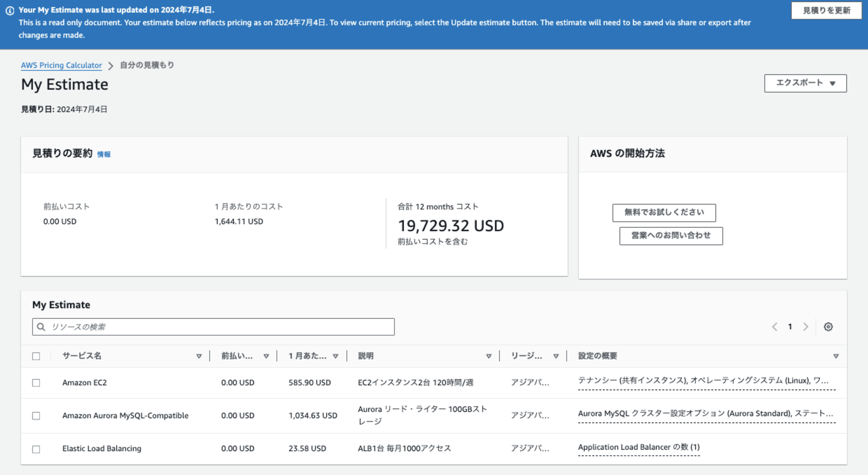Open the AWS Pricing Calculator breadcrumb link
This screenshot has height=475, width=868.
tap(61, 65)
